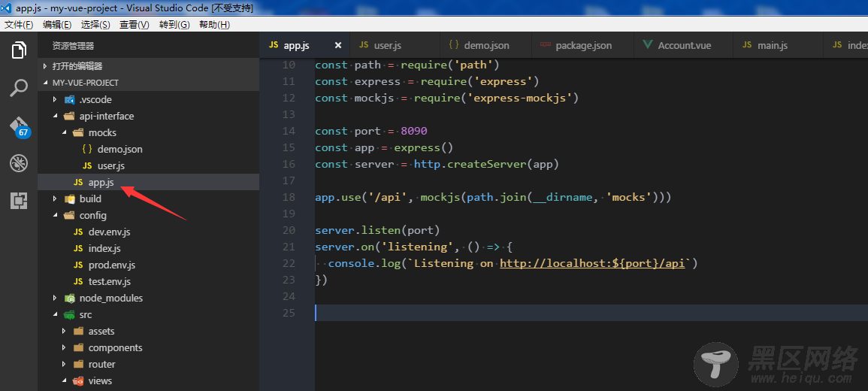Switch to the main.js tab
This screenshot has height=391, width=868.
pos(778,45)
